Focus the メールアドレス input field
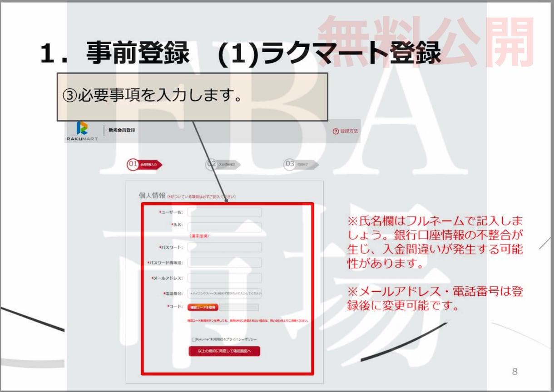Image resolution: width=554 pixels, height=392 pixels. [x=225, y=278]
